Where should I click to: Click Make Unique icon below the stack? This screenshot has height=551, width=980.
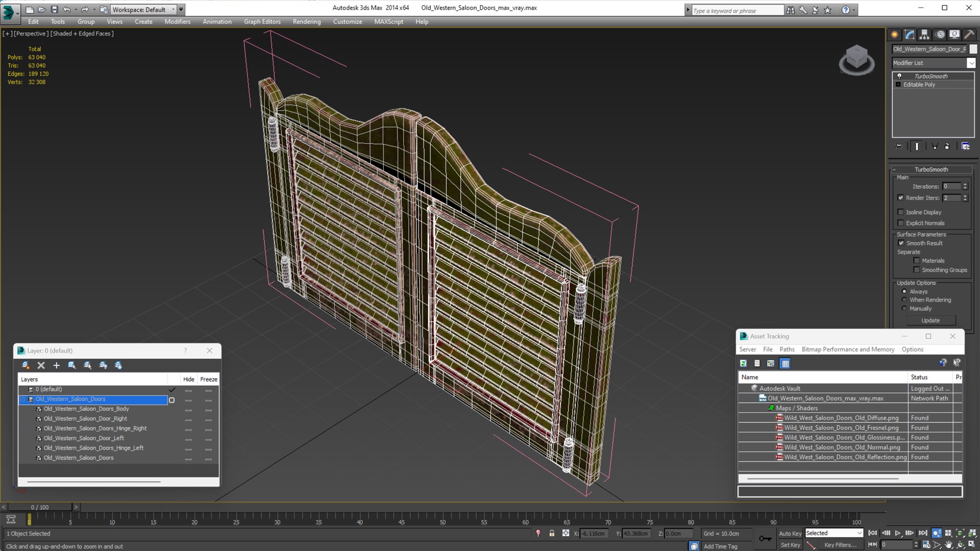[x=935, y=146]
